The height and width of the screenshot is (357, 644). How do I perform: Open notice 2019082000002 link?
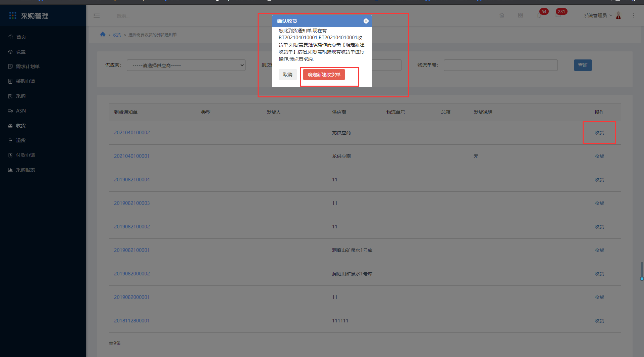132,274
